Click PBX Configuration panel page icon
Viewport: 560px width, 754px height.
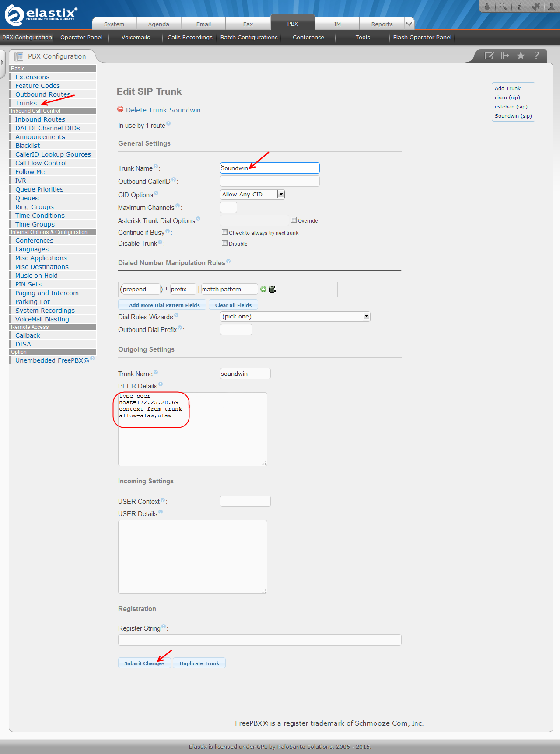[19, 56]
